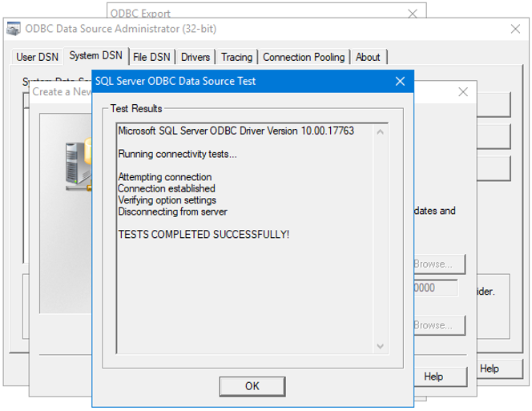Click the Connection established line
Image resolution: width=532 pixels, height=411 pixels.
[167, 188]
